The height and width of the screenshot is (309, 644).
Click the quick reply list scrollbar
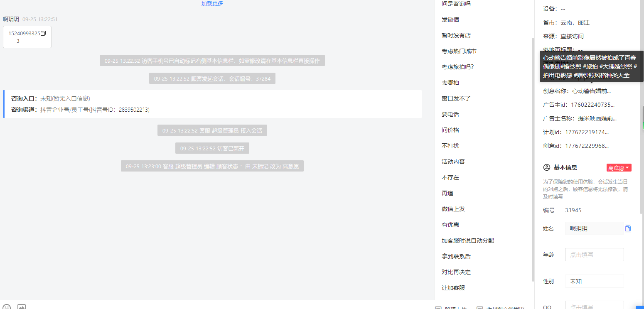[x=533, y=160]
